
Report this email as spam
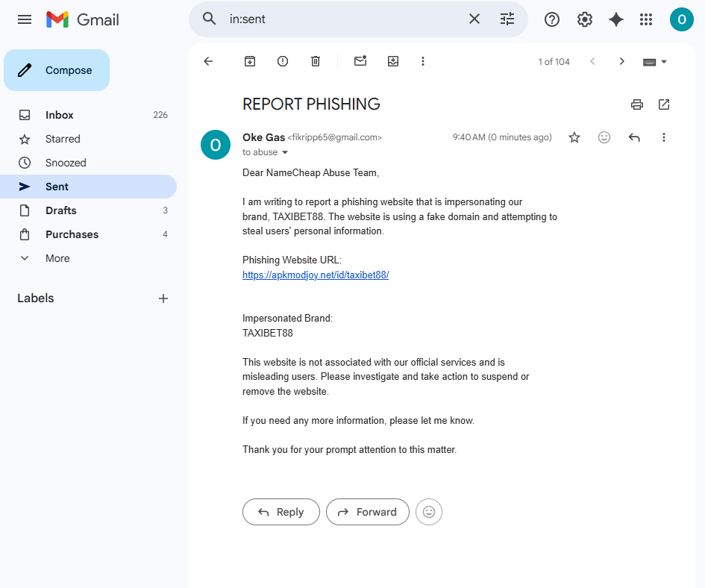(283, 61)
